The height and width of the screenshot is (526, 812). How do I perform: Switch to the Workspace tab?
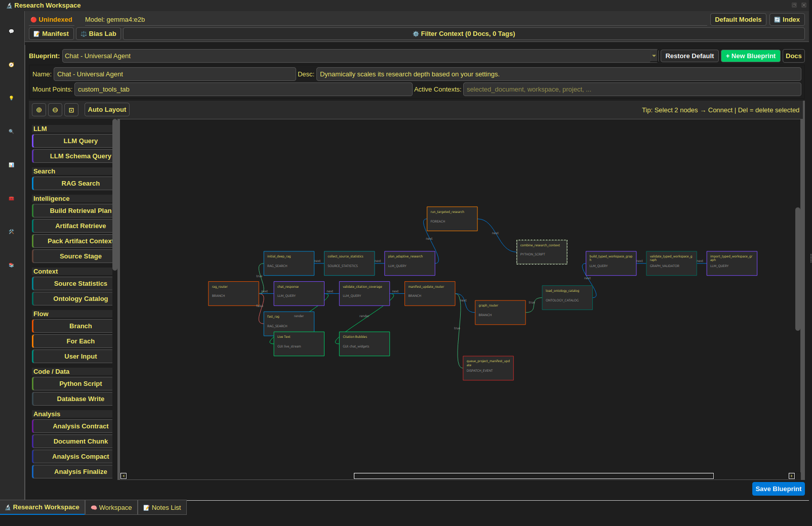(111, 508)
